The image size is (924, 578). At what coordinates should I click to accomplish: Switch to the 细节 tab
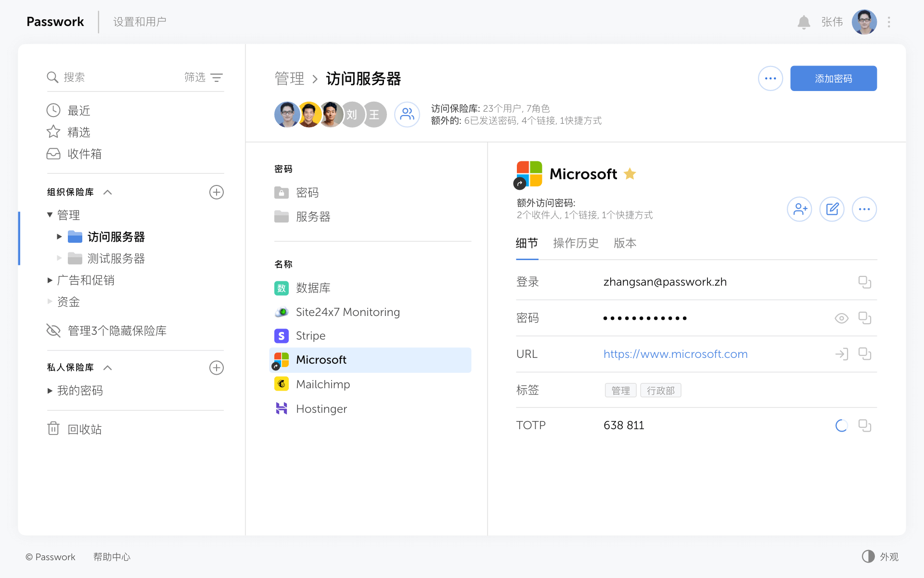(527, 243)
